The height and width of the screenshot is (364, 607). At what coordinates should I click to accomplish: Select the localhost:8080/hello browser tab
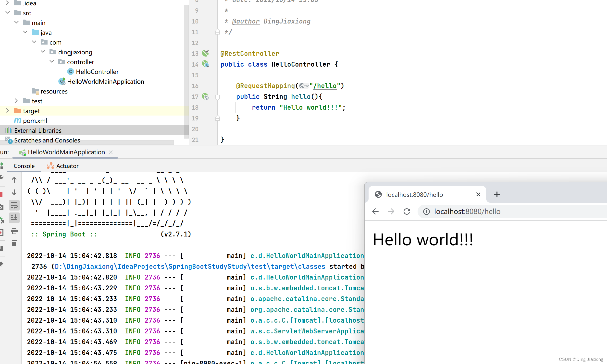coord(427,195)
